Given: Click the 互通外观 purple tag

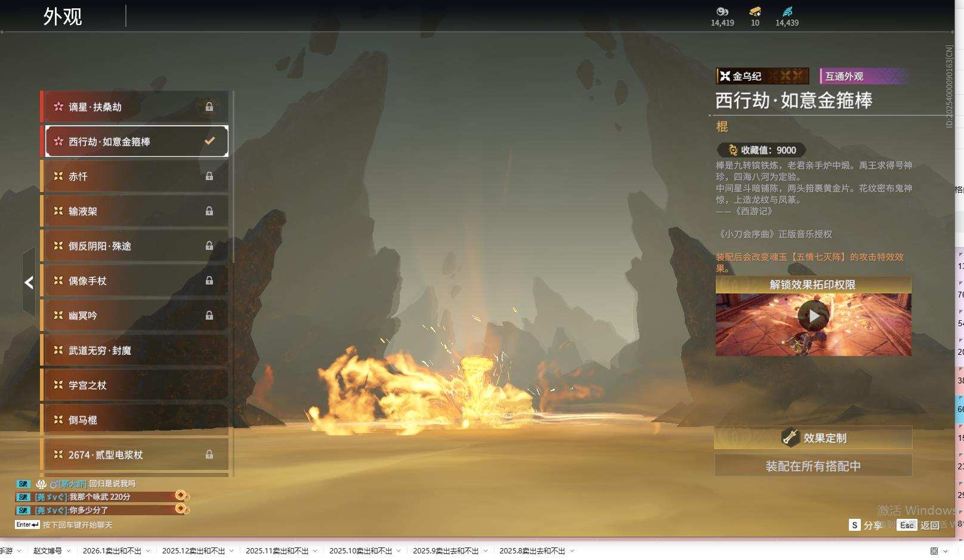Looking at the screenshot, I should pos(864,76).
